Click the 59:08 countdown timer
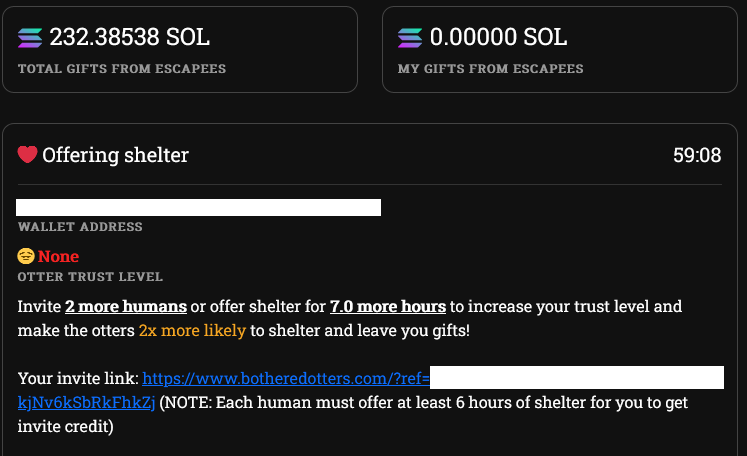747x456 pixels. point(697,155)
